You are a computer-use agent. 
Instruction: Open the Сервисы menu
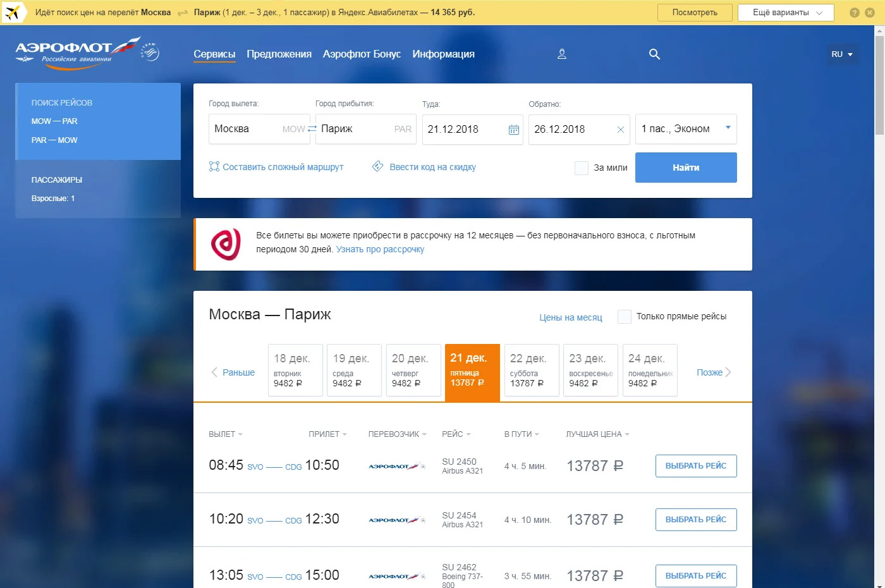(214, 54)
